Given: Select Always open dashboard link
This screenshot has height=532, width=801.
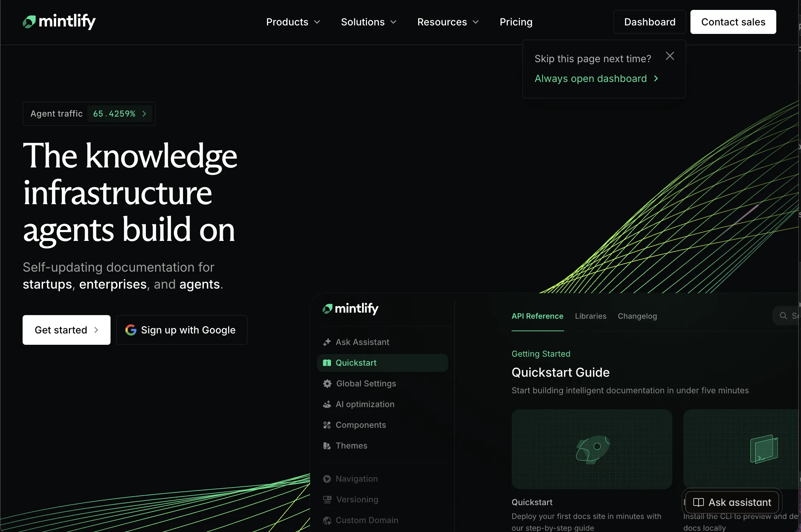Looking at the screenshot, I should [597, 78].
